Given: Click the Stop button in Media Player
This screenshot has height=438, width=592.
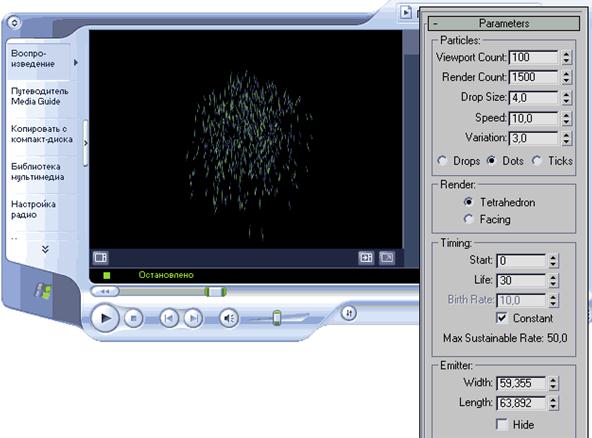Looking at the screenshot, I should [x=133, y=318].
